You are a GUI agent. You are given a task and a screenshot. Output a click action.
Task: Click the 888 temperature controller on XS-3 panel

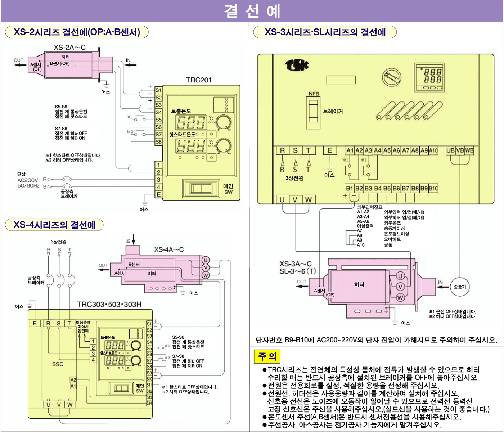pyautogui.click(x=430, y=77)
